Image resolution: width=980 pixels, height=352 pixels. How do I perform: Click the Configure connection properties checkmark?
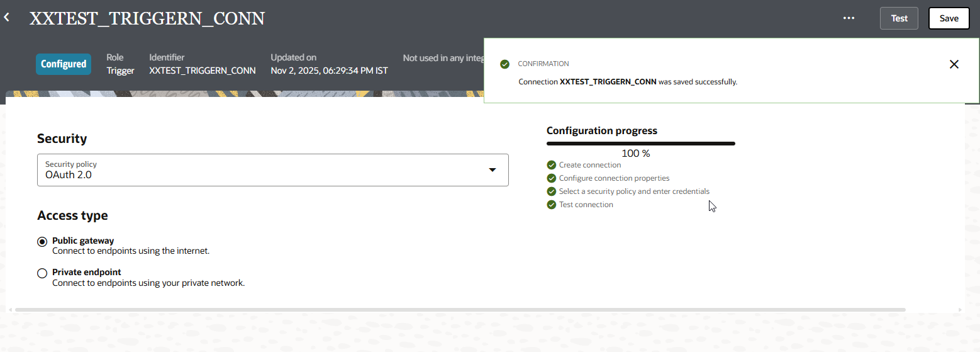(552, 178)
